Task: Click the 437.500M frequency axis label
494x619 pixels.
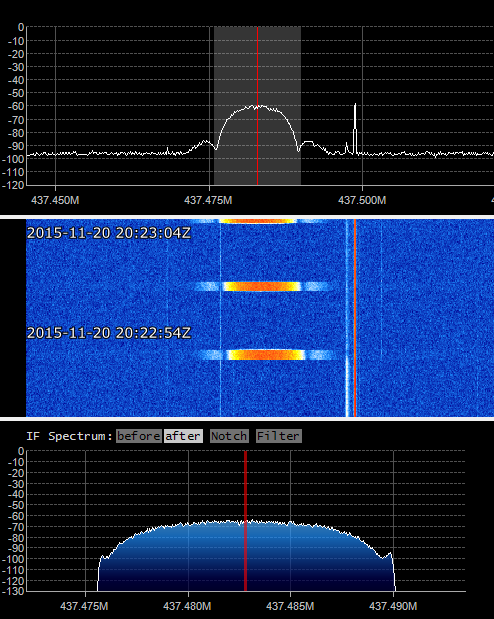Action: click(x=362, y=200)
